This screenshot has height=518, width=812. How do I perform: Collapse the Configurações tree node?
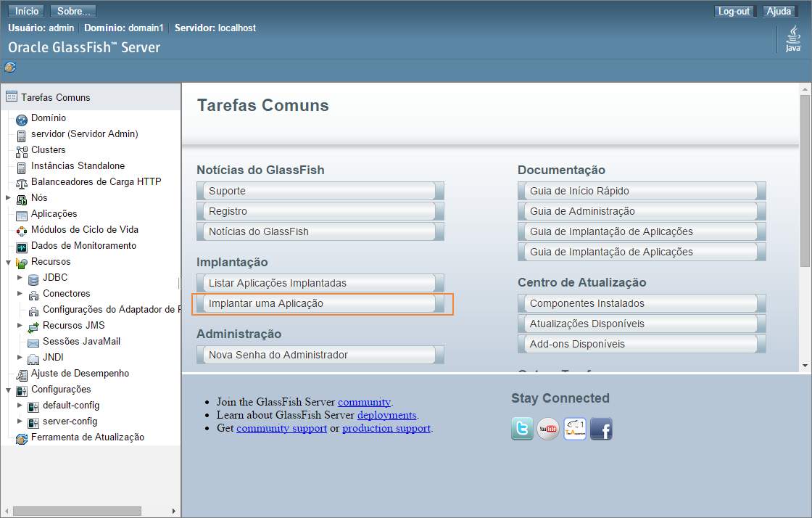8,390
